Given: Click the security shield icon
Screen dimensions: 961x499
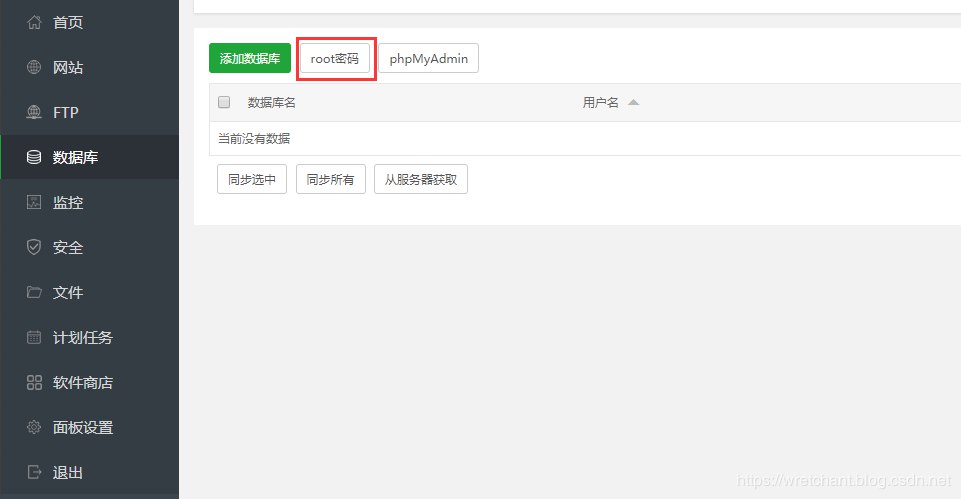Looking at the screenshot, I should [x=34, y=247].
